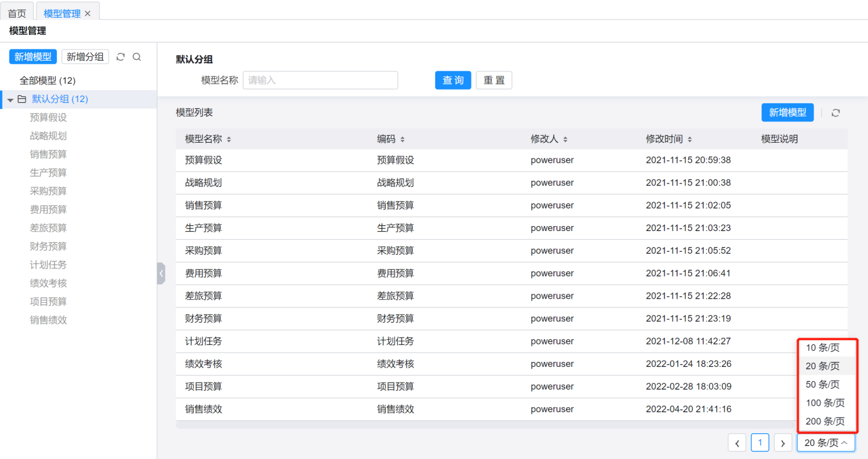The width and height of the screenshot is (868, 459).
Task: Refresh the model list table
Action: 835,113
